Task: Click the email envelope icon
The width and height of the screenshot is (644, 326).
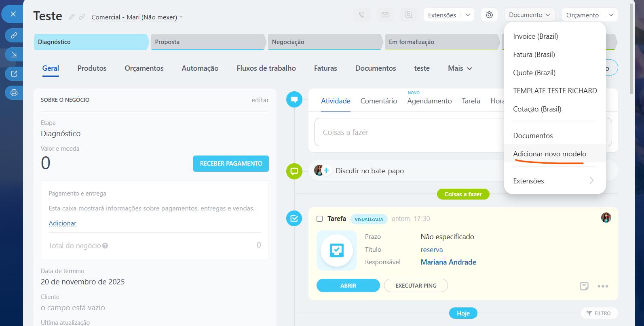Action: point(385,15)
